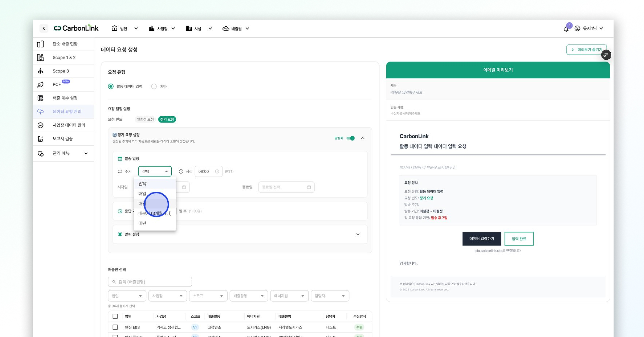Choose 매분기 (3개월마다) option
The height and width of the screenshot is (337, 644).
tap(155, 213)
